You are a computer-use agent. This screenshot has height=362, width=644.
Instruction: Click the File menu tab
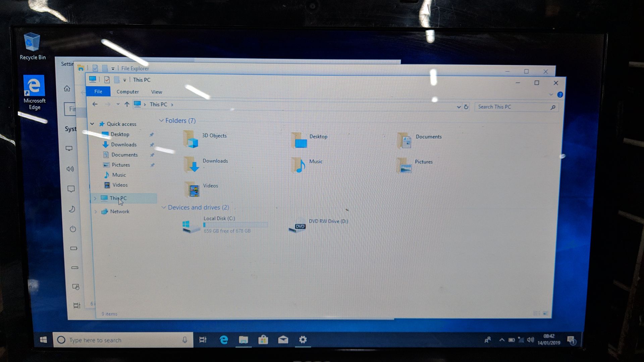pos(98,92)
